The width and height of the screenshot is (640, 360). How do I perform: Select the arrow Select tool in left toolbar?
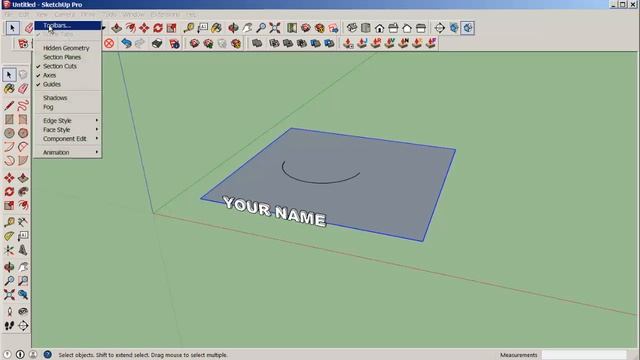pos(9,75)
